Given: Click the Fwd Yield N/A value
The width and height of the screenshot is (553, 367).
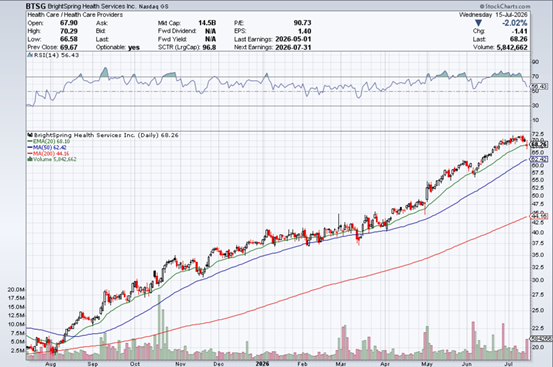Looking at the screenshot, I should click(210, 39).
